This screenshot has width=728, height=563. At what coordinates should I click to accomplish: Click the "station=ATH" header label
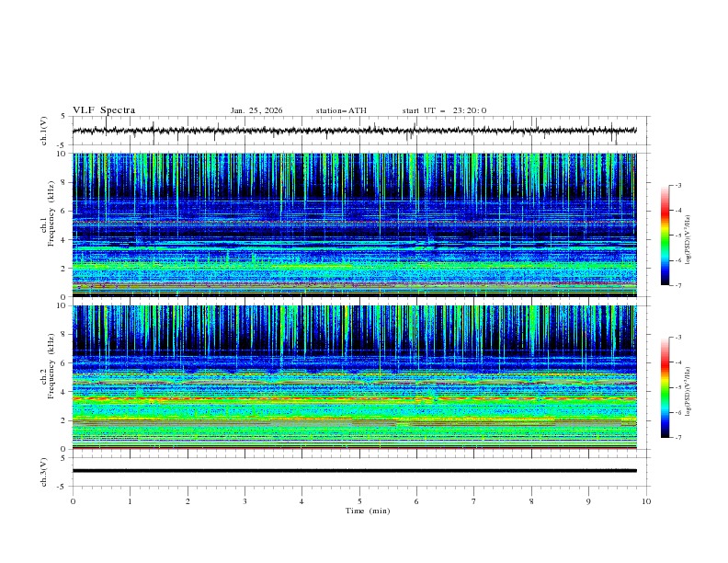pyautogui.click(x=341, y=110)
